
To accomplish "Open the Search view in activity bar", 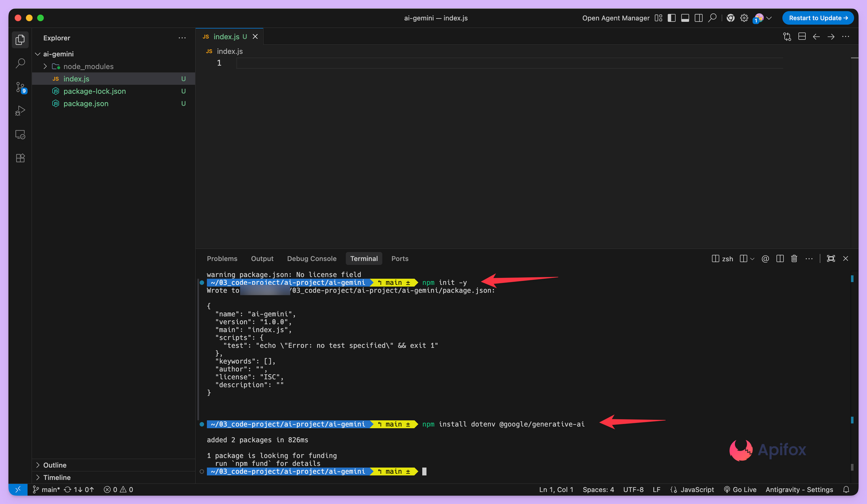I will click(20, 63).
